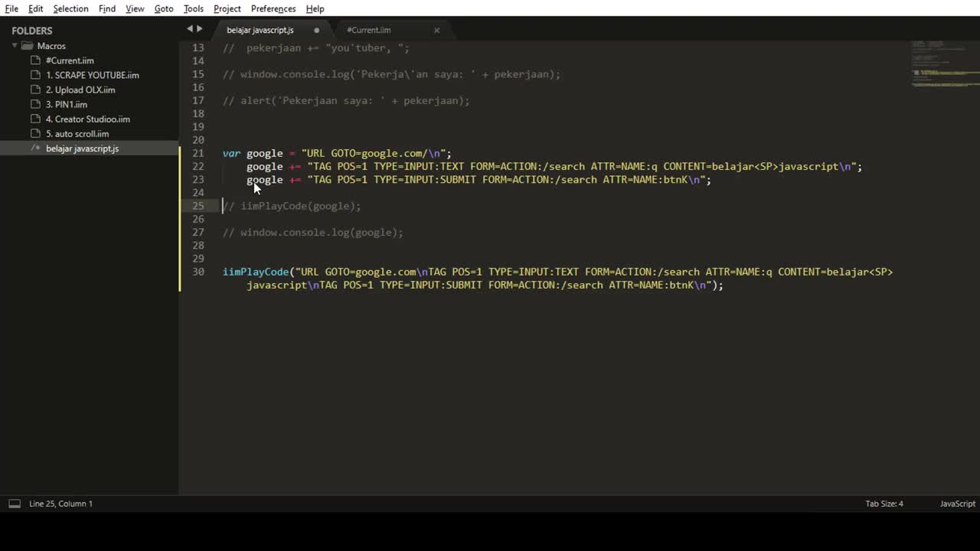
Task: Open the Goto menu
Action: pos(164,8)
